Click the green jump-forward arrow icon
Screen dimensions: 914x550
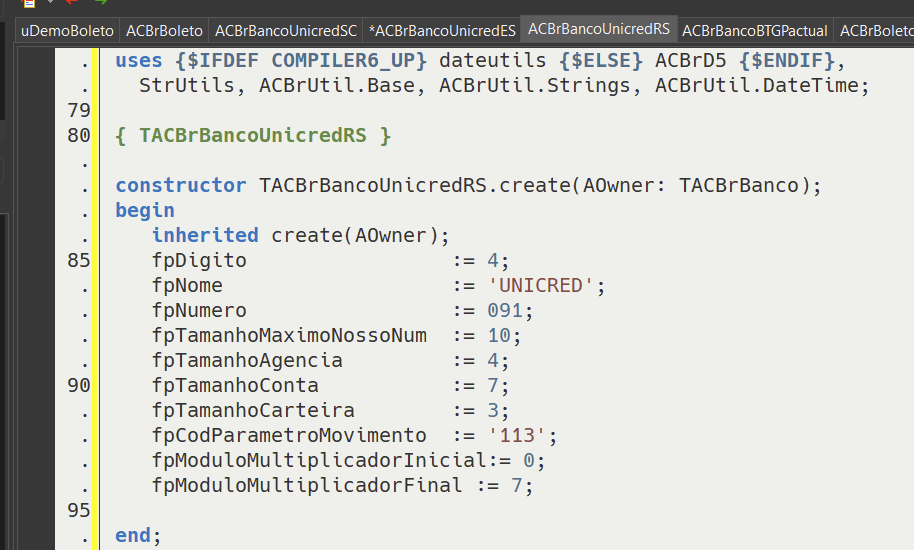[x=100, y=2]
